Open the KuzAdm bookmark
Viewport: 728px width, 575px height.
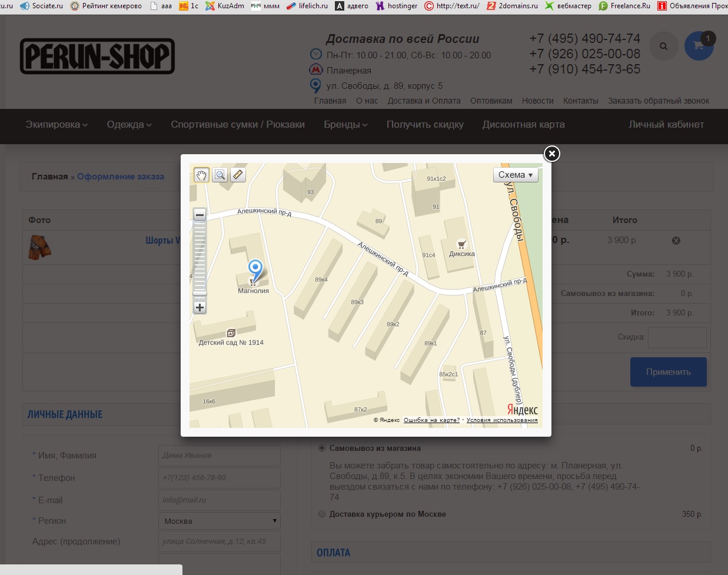225,6
